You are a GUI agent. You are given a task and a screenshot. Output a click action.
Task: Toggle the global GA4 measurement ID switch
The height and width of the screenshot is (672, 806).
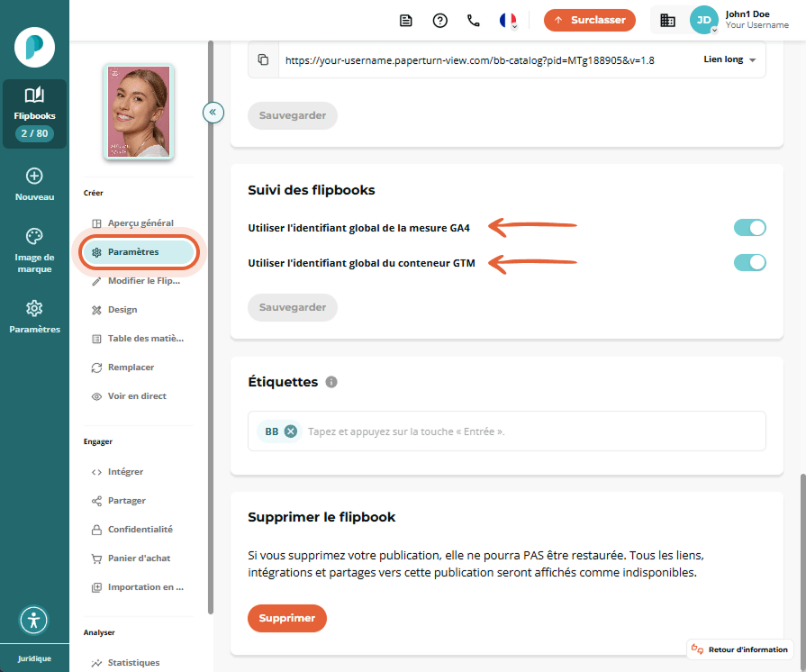(749, 227)
